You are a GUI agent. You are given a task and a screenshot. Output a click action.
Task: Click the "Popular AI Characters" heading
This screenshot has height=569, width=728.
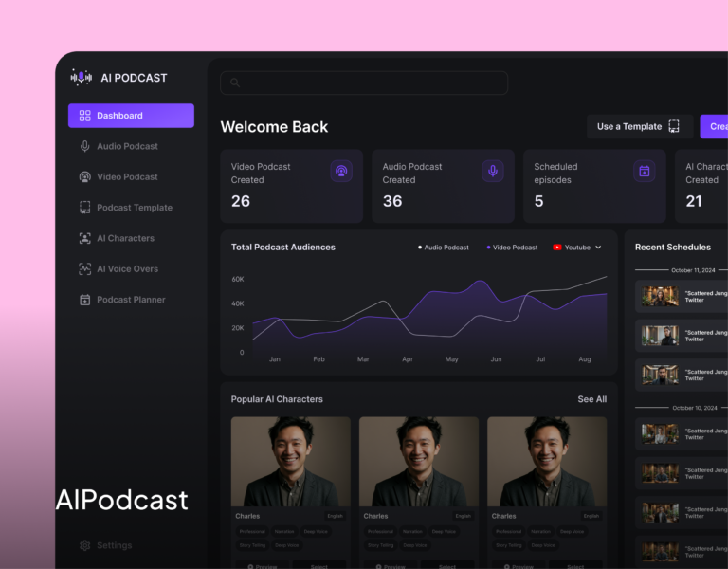click(x=277, y=399)
